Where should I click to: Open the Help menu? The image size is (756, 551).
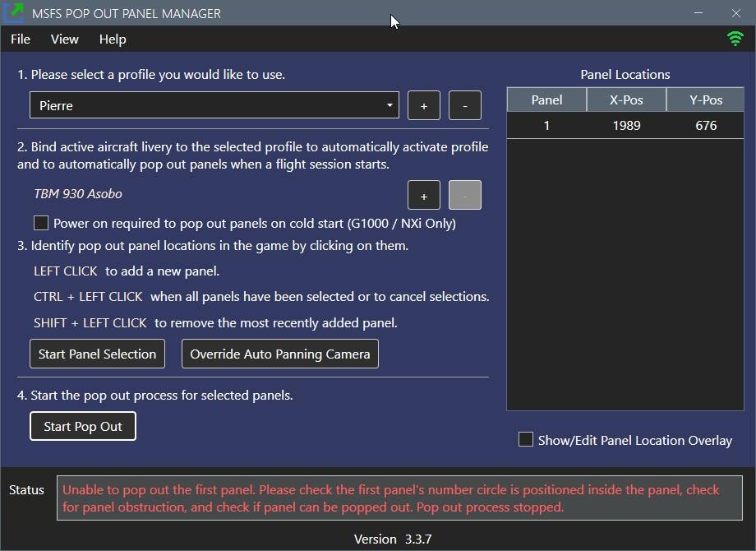[112, 39]
